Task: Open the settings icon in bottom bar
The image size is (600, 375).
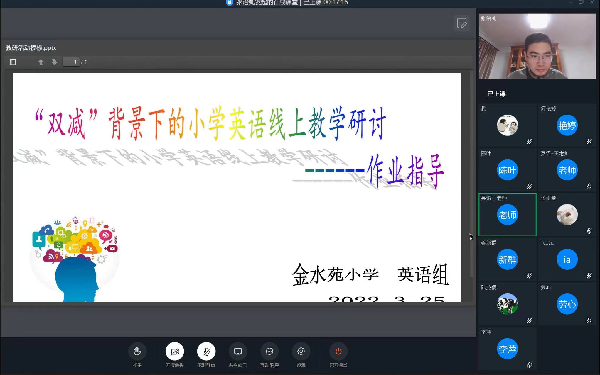Action: pyautogui.click(x=301, y=352)
